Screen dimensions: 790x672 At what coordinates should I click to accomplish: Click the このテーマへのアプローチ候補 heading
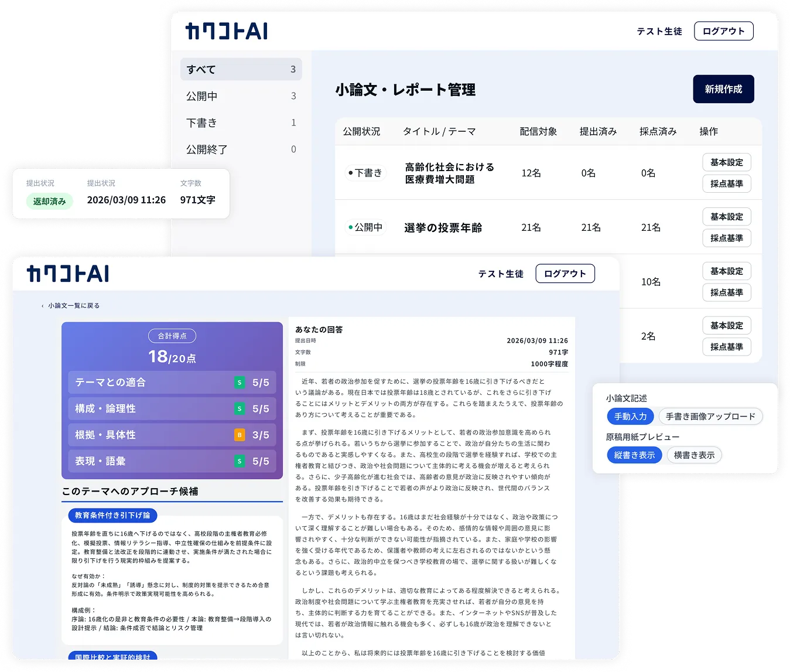130,491
